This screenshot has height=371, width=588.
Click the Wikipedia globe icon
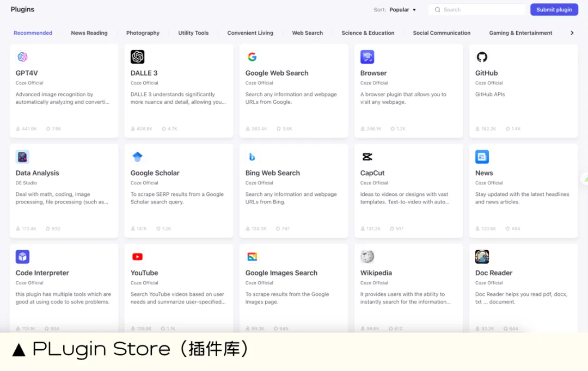(367, 257)
